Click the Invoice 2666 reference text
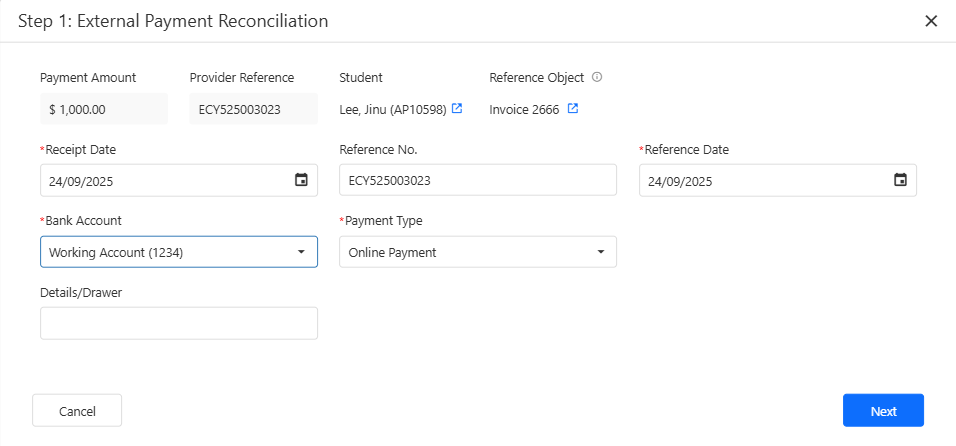 [x=524, y=109]
